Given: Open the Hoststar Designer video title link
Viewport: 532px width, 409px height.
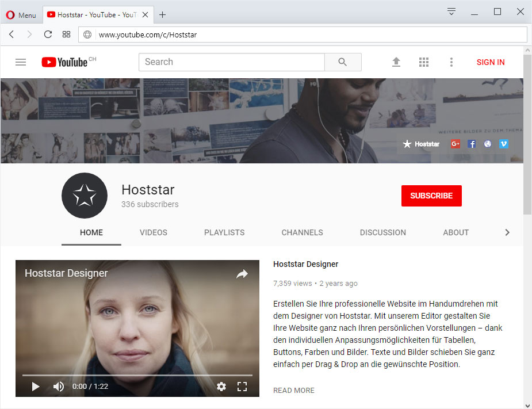Looking at the screenshot, I should pos(306,264).
